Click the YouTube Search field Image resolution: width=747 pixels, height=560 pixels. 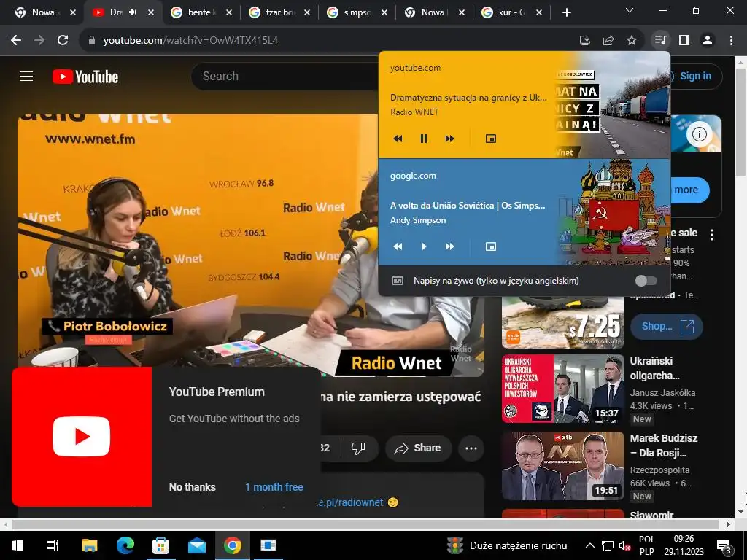[286, 76]
